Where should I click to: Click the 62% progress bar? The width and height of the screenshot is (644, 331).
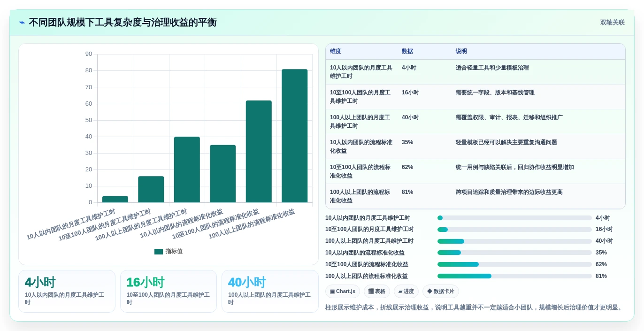click(514, 264)
